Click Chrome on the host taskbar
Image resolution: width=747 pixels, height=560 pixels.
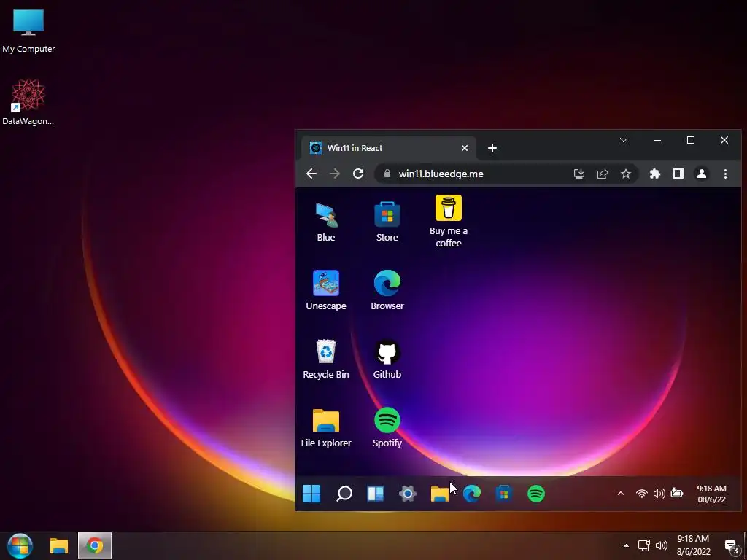[x=95, y=545]
